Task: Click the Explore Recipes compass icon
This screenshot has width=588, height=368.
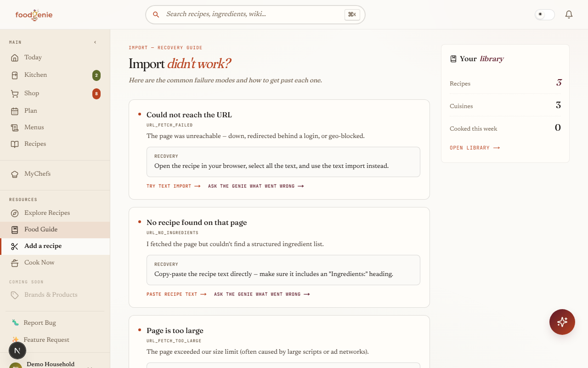Action: pyautogui.click(x=15, y=213)
